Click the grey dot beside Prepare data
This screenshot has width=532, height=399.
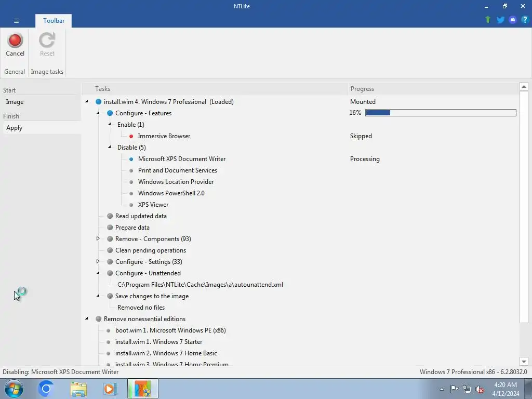click(110, 228)
